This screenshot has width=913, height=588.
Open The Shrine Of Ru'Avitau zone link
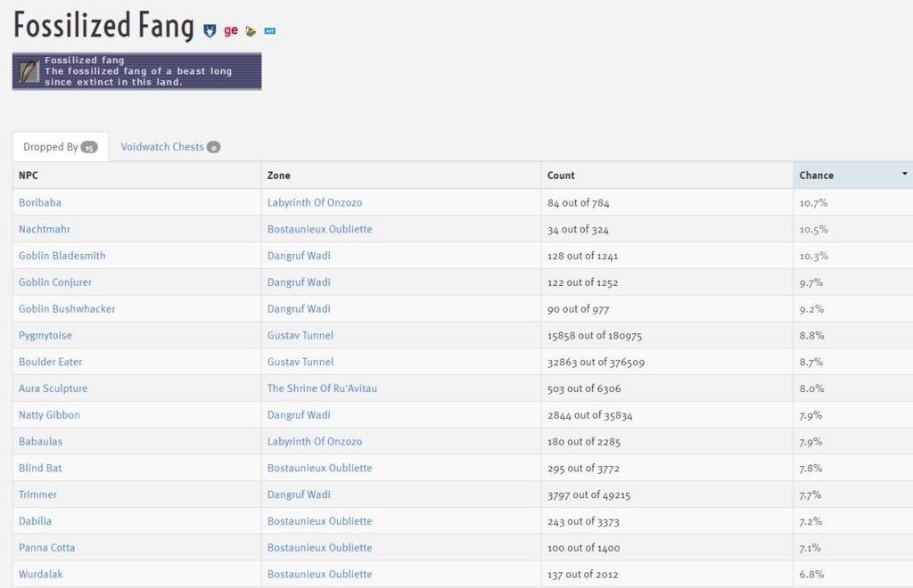[x=322, y=388]
